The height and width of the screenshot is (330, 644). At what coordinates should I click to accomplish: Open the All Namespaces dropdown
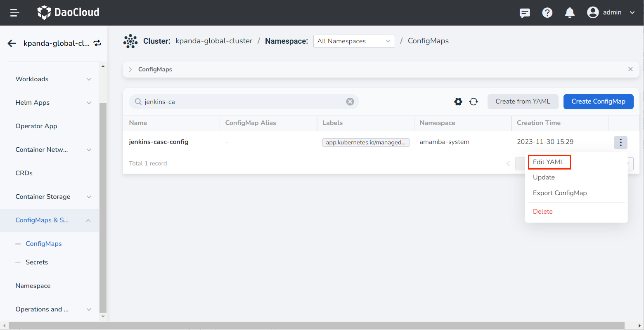[x=354, y=41]
